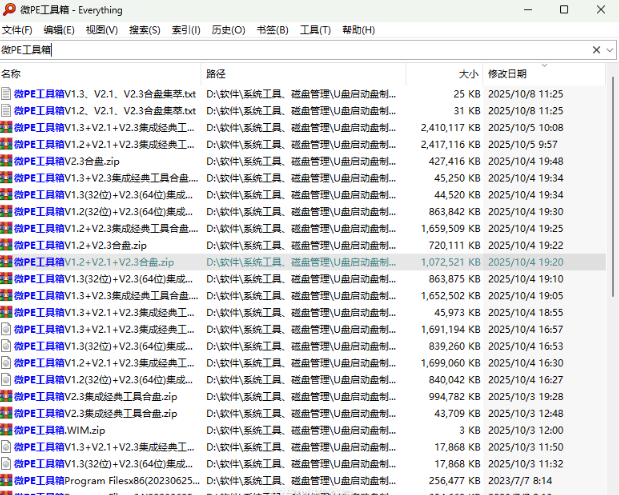Click the archive icon of the 45,973 KB file
This screenshot has width=619, height=495.
click(x=6, y=313)
